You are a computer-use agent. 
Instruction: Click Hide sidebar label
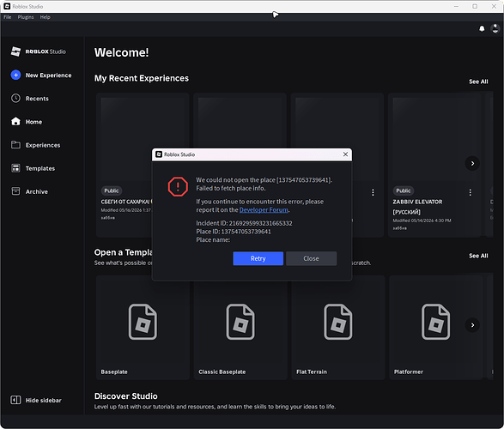tap(44, 400)
